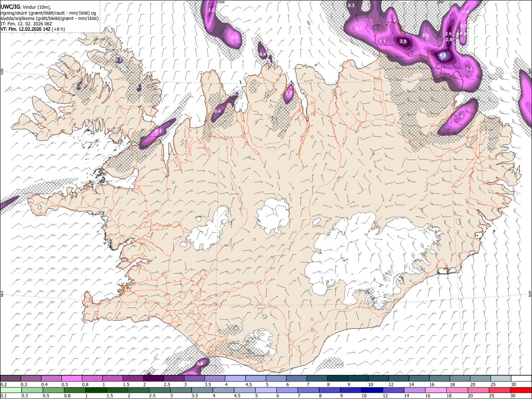Select the rain scale swatch between 0.5 and 0.8

tap(54, 390)
